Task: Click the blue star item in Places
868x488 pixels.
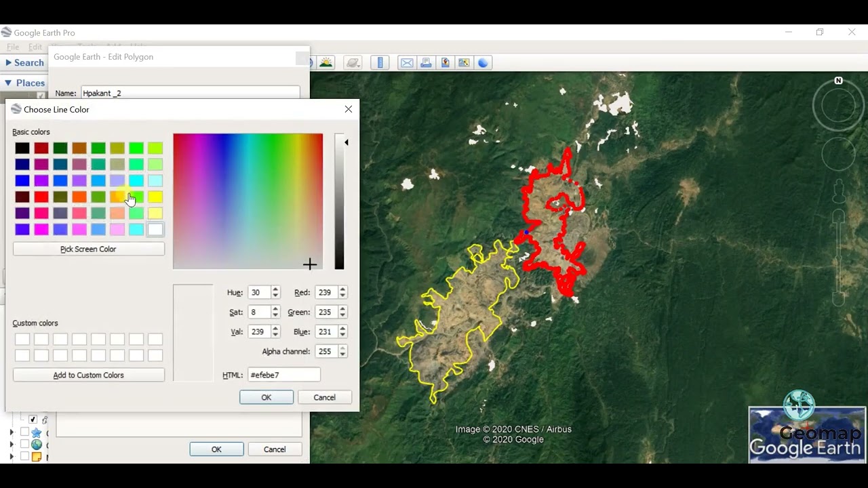Action: [x=37, y=432]
